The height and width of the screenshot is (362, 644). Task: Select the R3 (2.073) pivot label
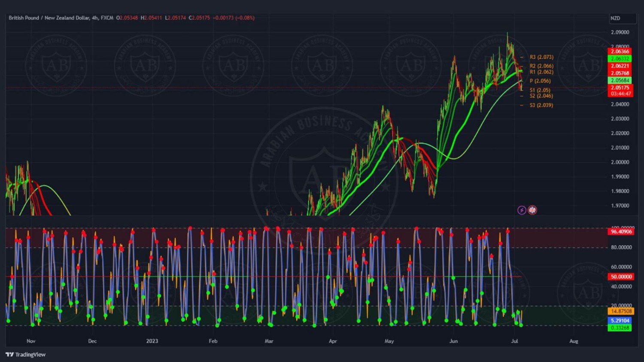[x=541, y=57]
